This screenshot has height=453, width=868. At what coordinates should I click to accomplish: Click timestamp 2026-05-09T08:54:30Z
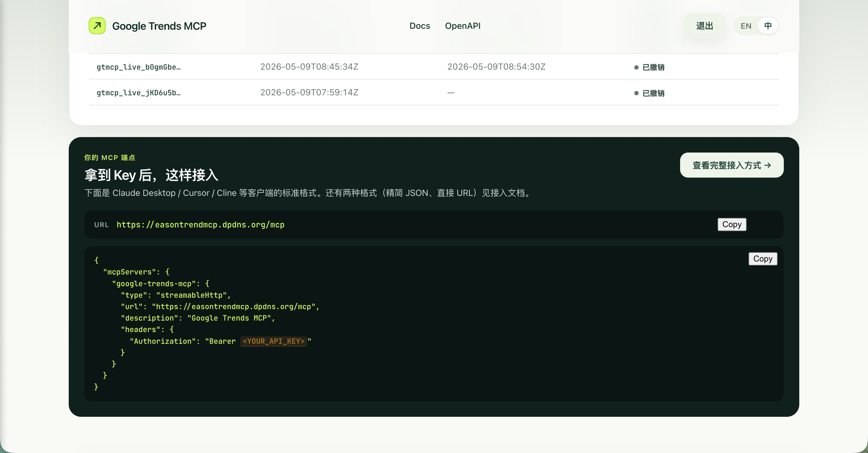[x=496, y=67]
